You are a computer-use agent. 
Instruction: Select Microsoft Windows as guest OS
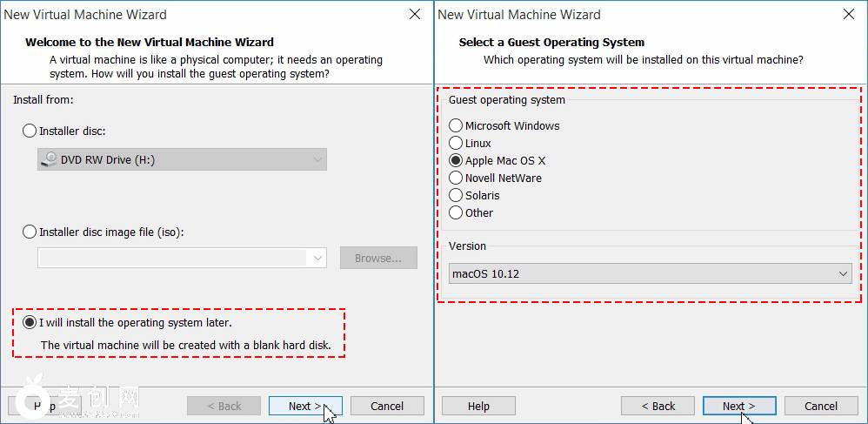[x=456, y=126]
